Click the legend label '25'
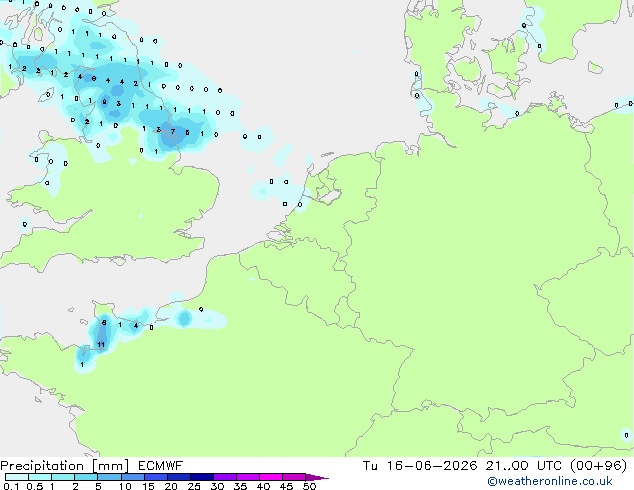Image resolution: width=634 pixels, height=490 pixels. (194, 486)
